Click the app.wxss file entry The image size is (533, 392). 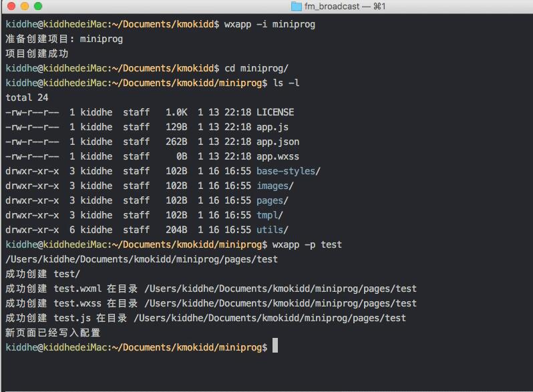pos(277,156)
